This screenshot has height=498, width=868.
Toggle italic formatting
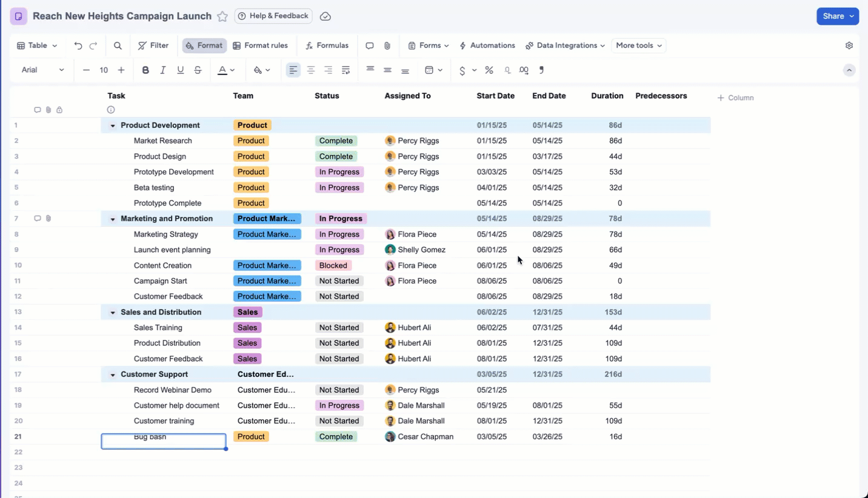(x=163, y=70)
